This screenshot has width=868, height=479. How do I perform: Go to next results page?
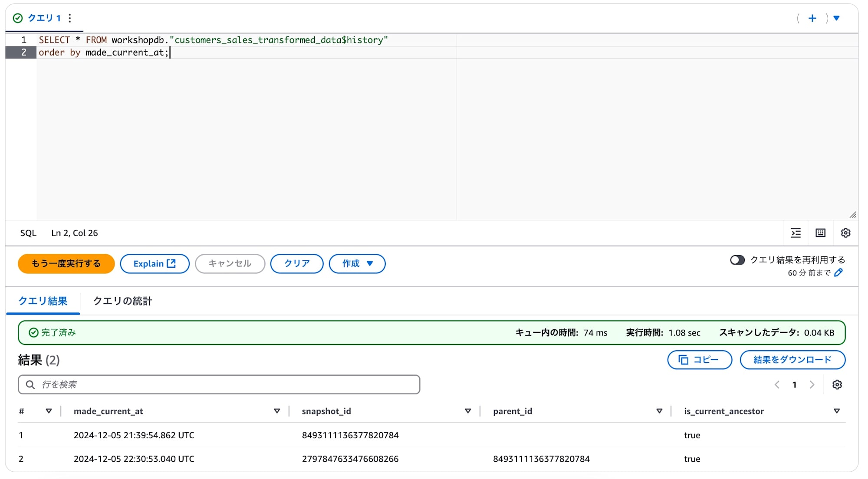(x=812, y=385)
